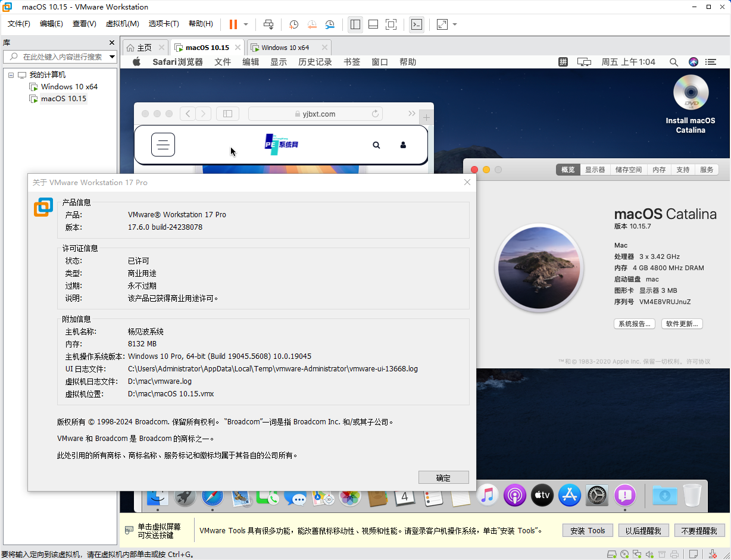Open the 虚拟机(M) menu
This screenshot has height=560, width=731.
[122, 23]
